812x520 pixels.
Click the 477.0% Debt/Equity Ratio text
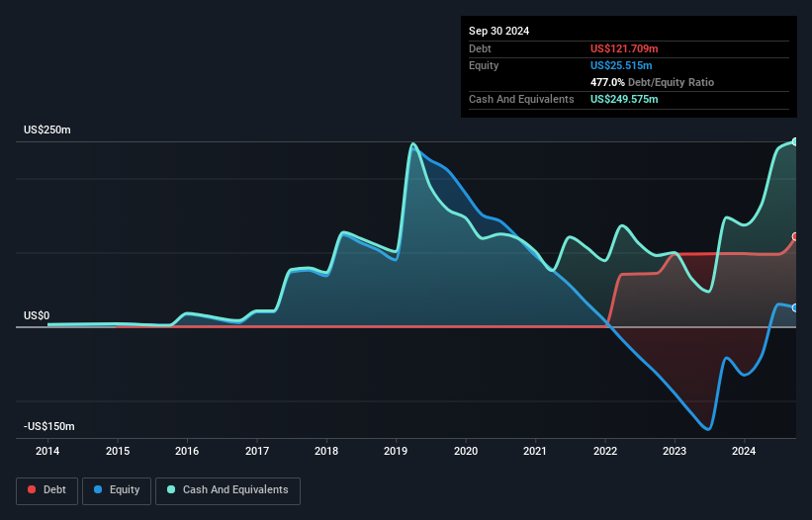[652, 83]
